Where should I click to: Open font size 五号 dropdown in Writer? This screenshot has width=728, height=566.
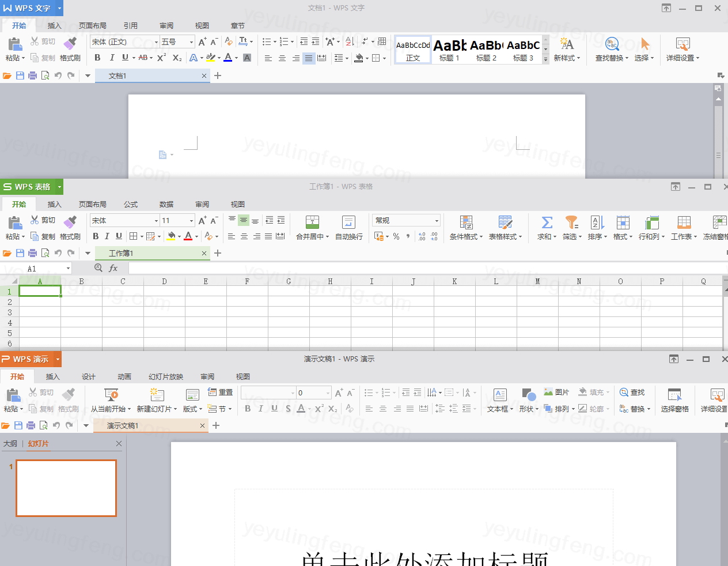[x=191, y=42]
